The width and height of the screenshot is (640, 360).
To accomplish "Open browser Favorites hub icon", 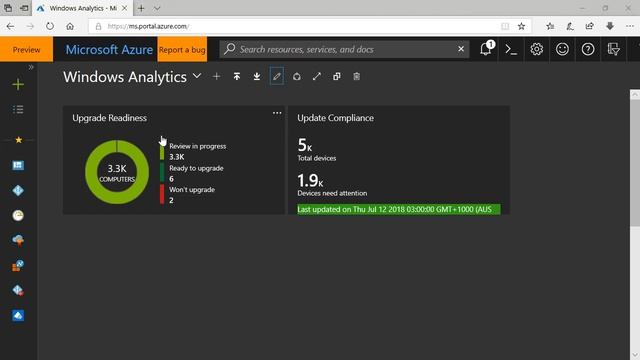I will pos(550,26).
